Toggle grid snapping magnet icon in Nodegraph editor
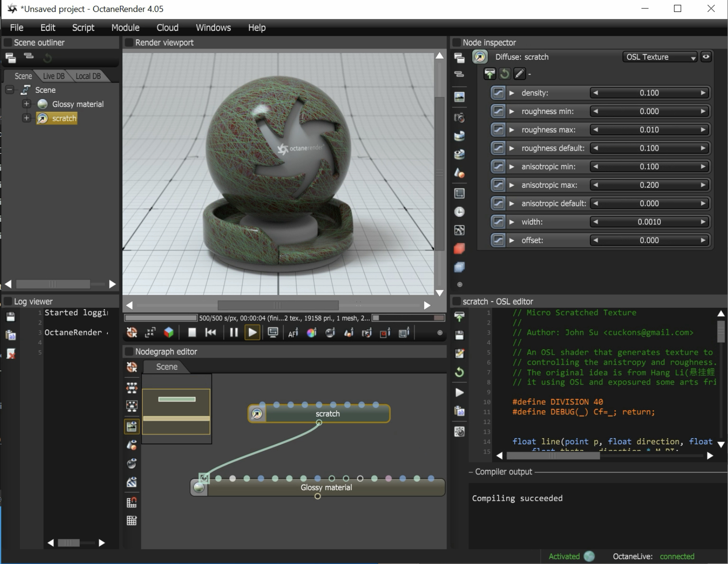 tap(132, 502)
